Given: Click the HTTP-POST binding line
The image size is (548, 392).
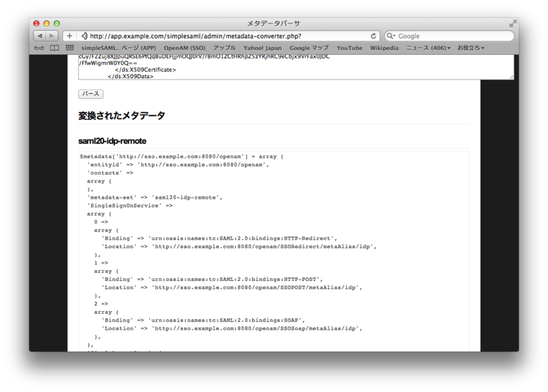Looking at the screenshot, I should click(212, 280).
